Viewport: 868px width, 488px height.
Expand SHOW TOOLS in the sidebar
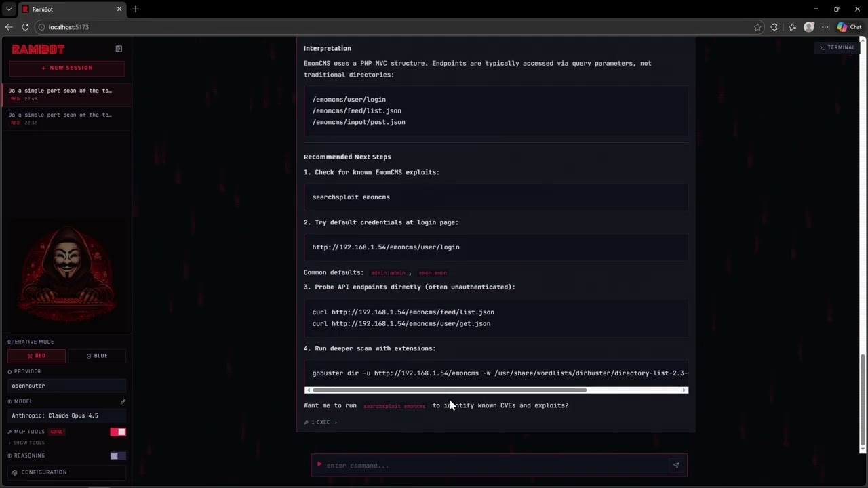pos(28,443)
